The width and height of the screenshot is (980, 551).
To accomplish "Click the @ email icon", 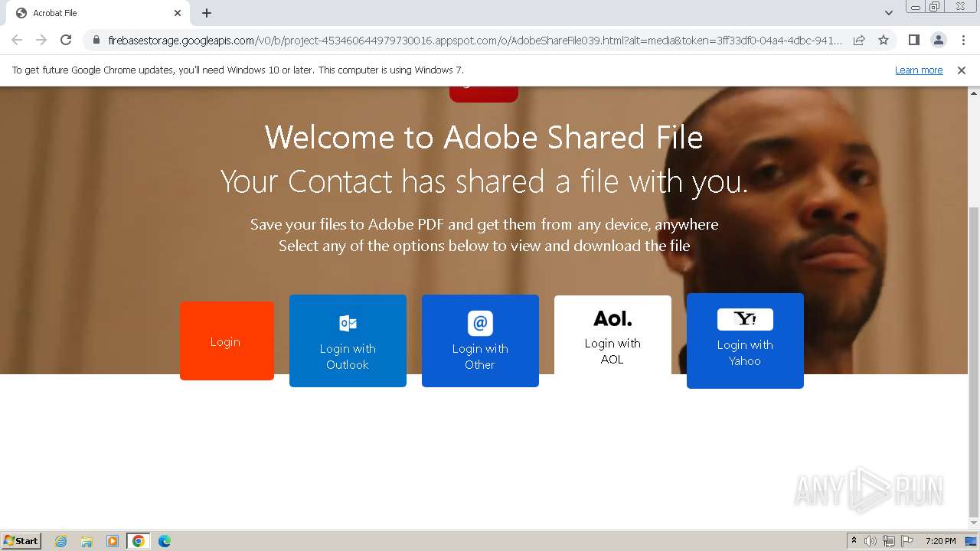I will [x=480, y=323].
